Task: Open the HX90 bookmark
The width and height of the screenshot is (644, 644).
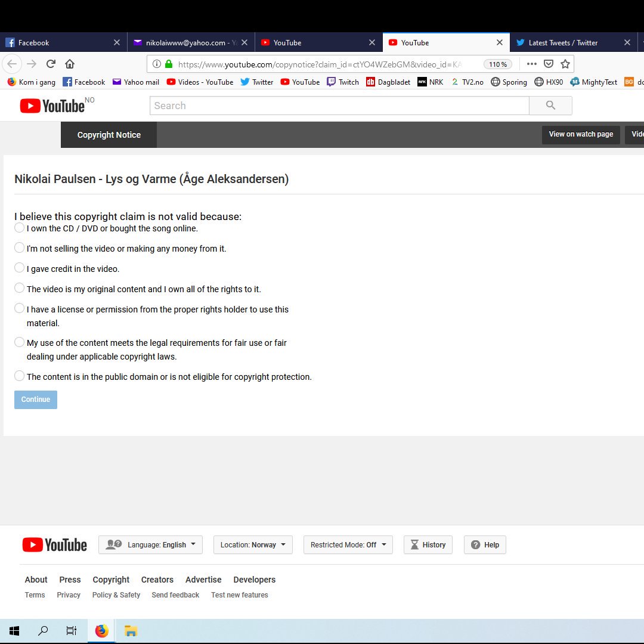Action: (549, 82)
